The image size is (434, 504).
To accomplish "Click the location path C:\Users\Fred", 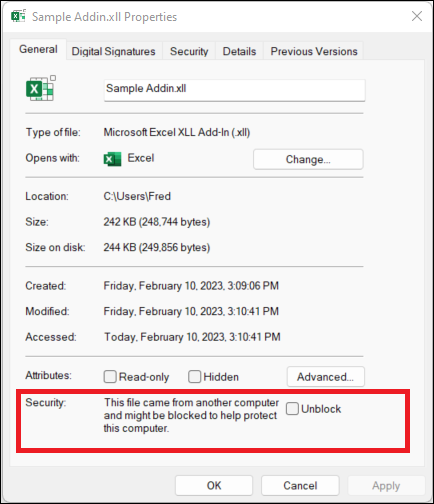I will pyautogui.click(x=137, y=196).
